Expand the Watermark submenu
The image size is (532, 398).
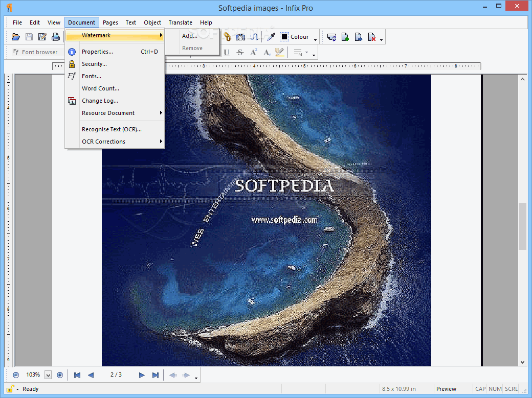(x=115, y=35)
